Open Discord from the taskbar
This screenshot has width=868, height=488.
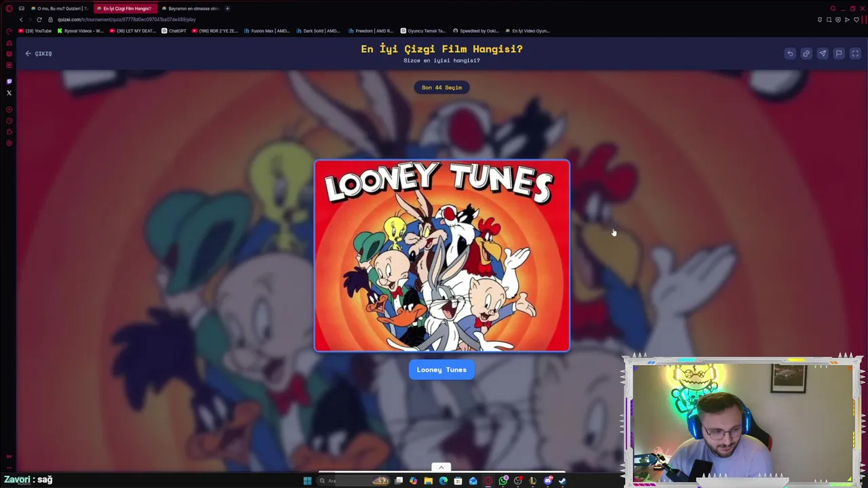pyautogui.click(x=548, y=481)
